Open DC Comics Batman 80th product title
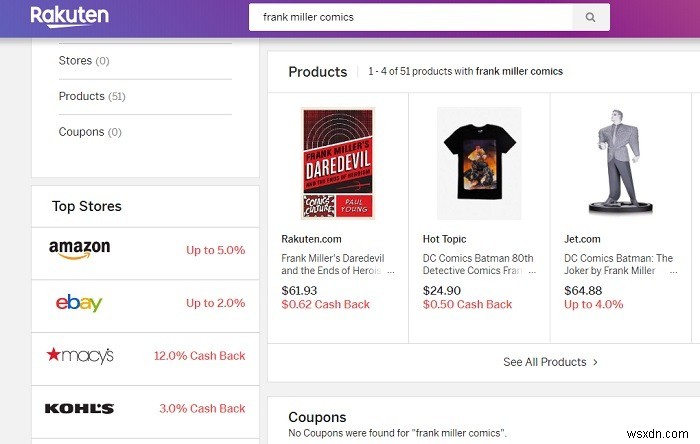Image resolution: width=700 pixels, height=444 pixels. tap(478, 264)
